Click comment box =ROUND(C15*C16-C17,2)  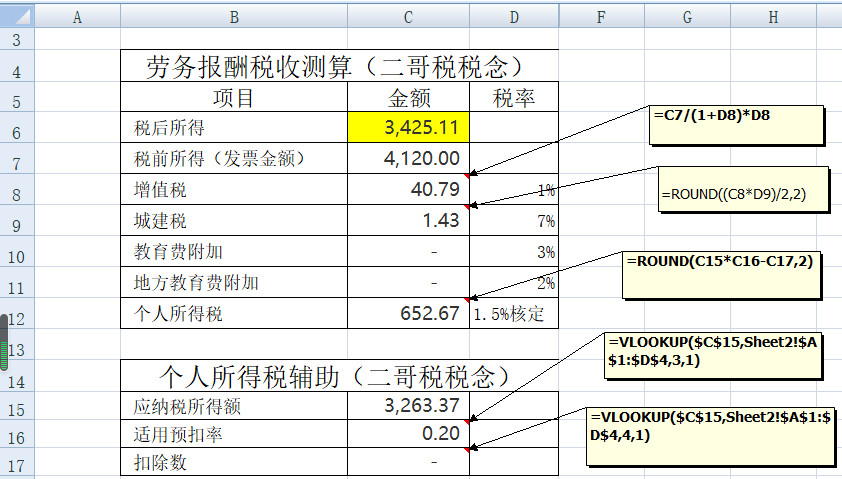[x=722, y=274]
